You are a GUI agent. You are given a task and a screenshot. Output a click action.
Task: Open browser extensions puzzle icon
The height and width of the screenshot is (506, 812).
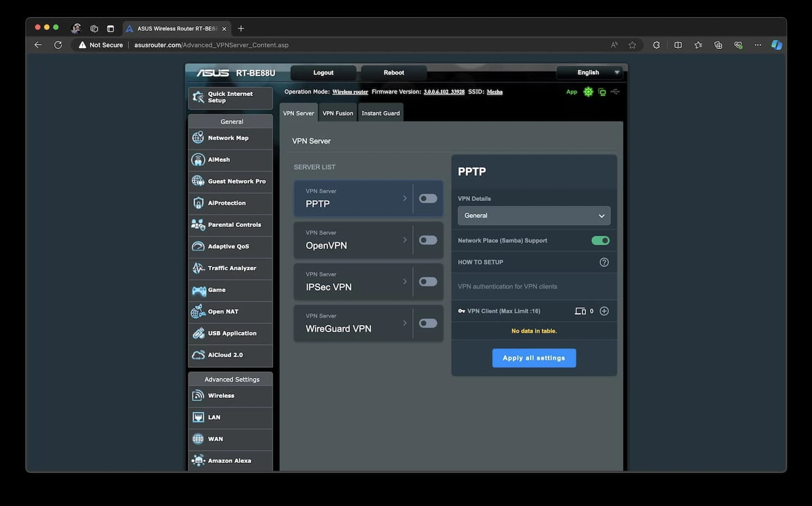[x=656, y=45]
